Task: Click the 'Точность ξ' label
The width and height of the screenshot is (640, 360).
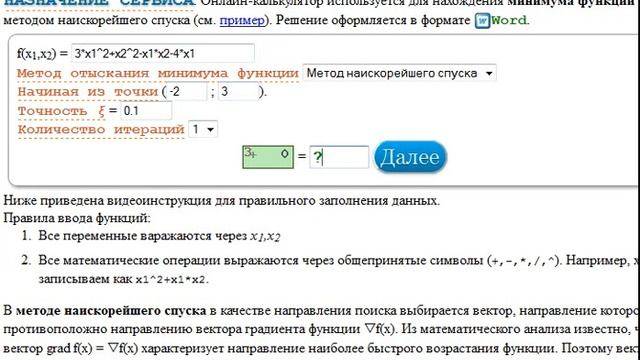Action: coord(61,111)
